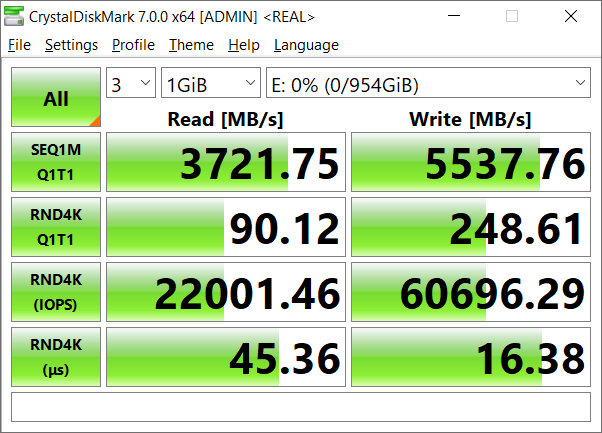Click the RND4K (IOPS) button
The width and height of the screenshot is (602, 433).
point(56,292)
